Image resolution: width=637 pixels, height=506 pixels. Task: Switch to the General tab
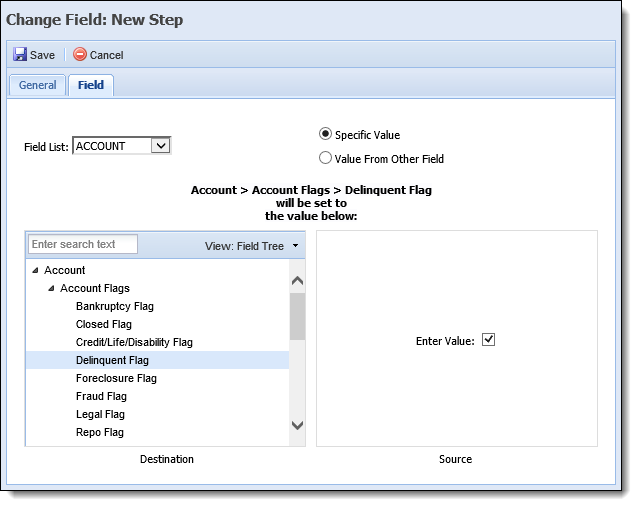(37, 85)
